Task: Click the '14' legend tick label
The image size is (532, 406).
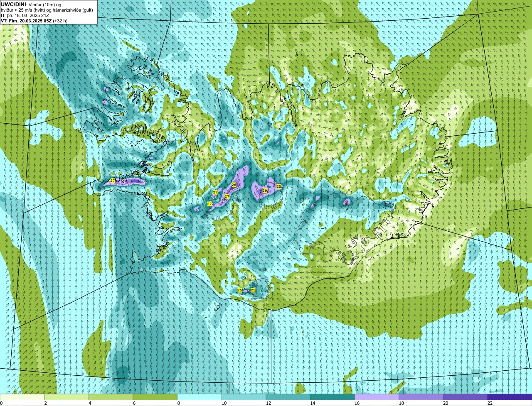Action: pyautogui.click(x=313, y=403)
